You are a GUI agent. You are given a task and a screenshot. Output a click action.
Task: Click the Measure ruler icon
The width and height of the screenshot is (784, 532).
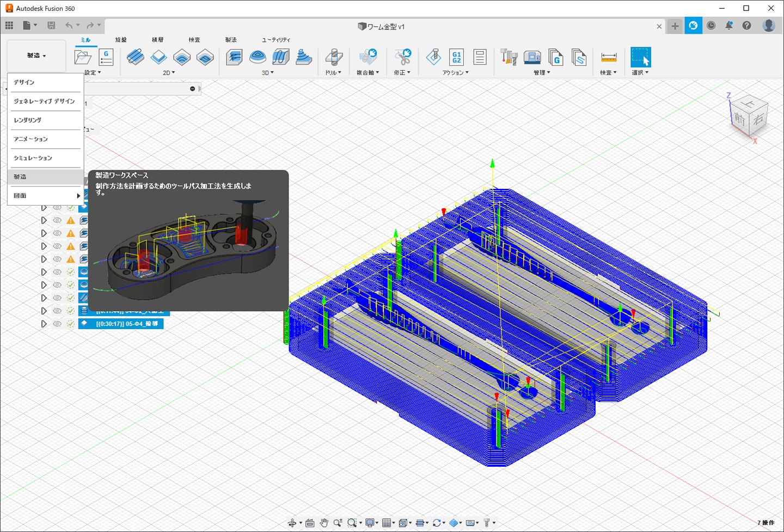[x=608, y=57]
